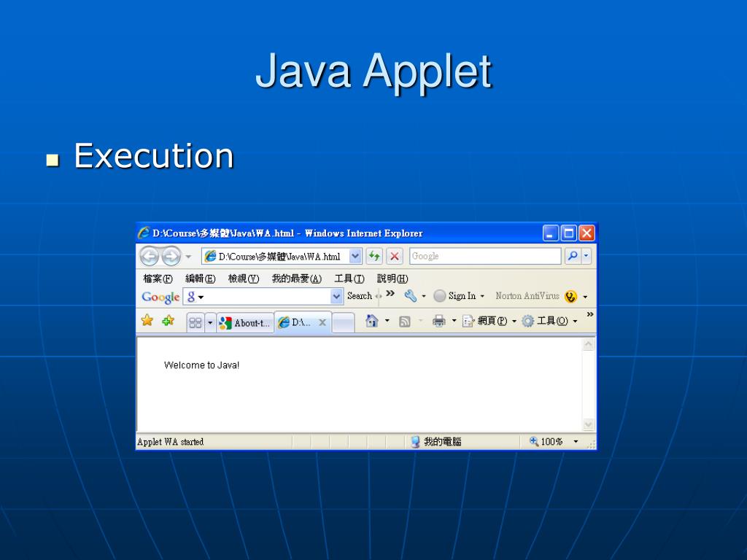Open the tab list dropdown arrow
Viewport: 747px width, 560px height.
coord(210,323)
